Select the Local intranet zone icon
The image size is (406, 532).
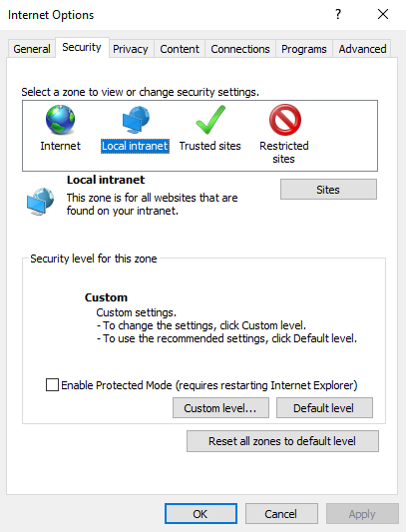[x=136, y=120]
